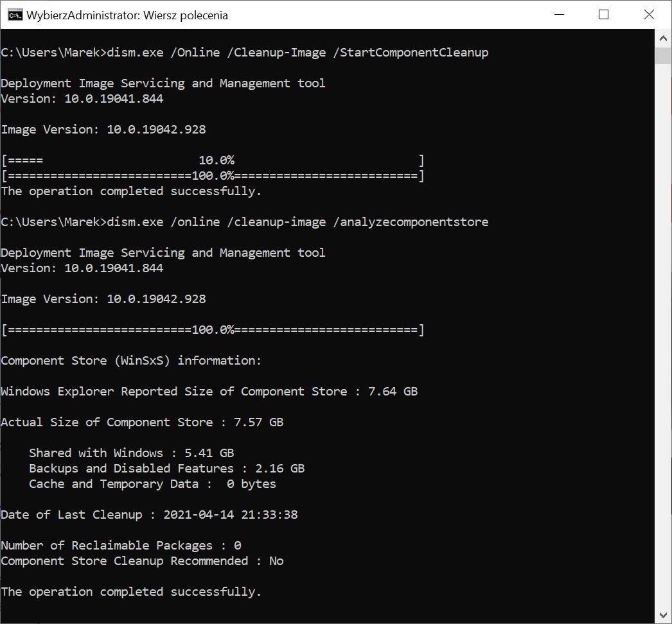Screen dimensions: 672x624
Task: Click 'Backups and Disabled Features' line
Action: tap(166, 469)
